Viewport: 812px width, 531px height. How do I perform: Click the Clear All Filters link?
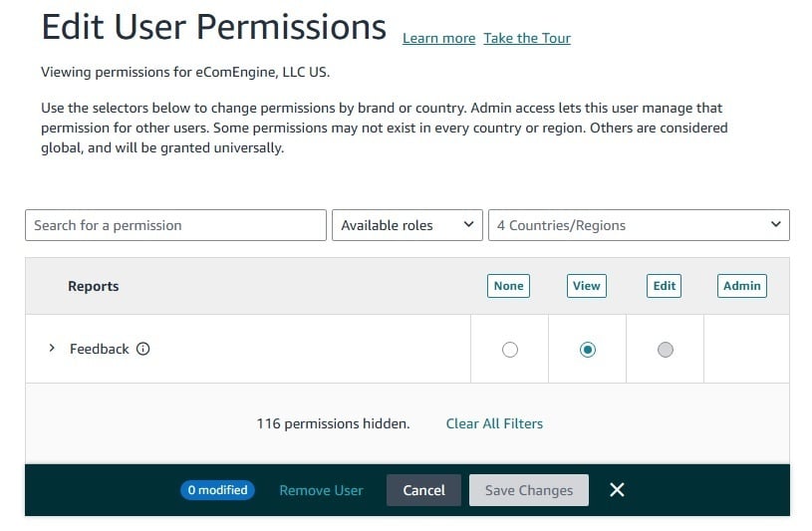click(x=494, y=423)
